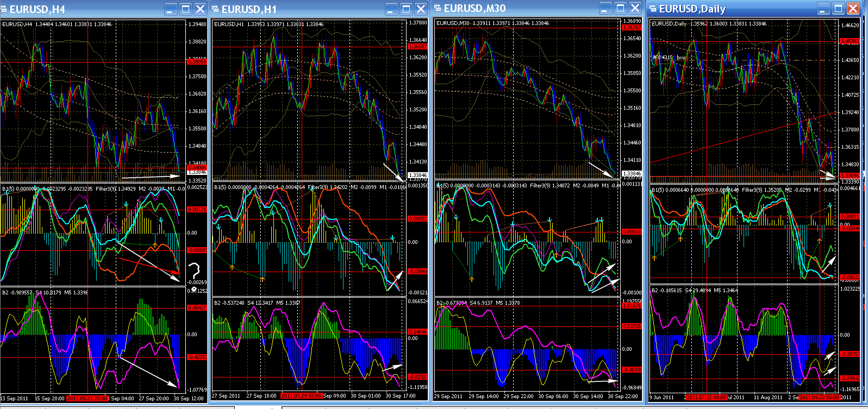Open the EURUSD,M30 window system menu icon
Screen dimensions: 868x409
(437, 9)
